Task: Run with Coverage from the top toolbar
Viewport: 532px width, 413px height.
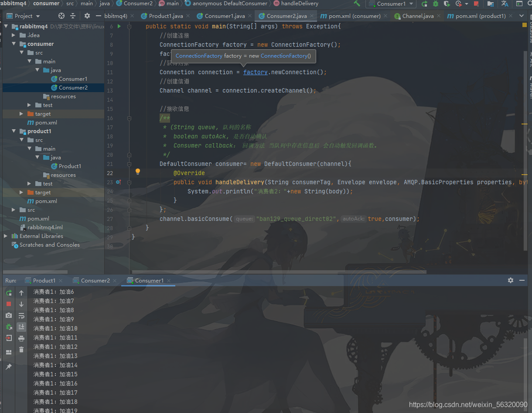Action: (x=447, y=3)
